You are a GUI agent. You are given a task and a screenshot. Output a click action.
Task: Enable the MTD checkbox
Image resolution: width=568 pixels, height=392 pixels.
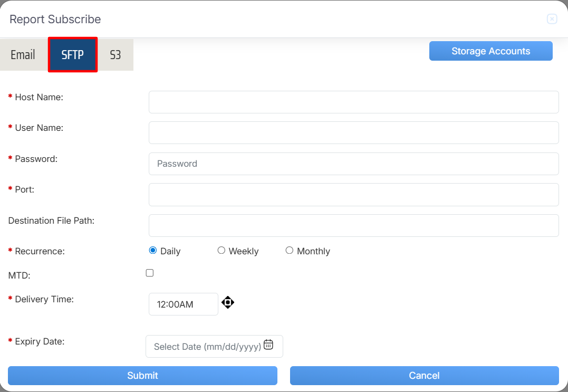150,273
